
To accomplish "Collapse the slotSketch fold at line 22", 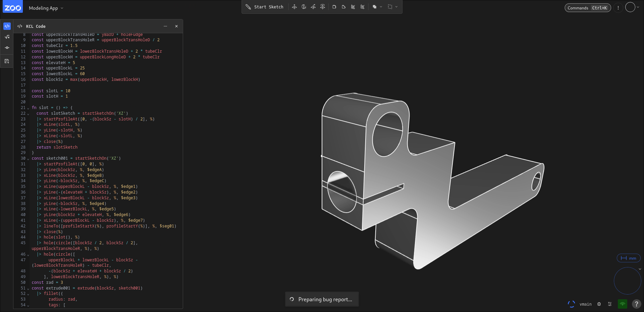I will (28, 114).
